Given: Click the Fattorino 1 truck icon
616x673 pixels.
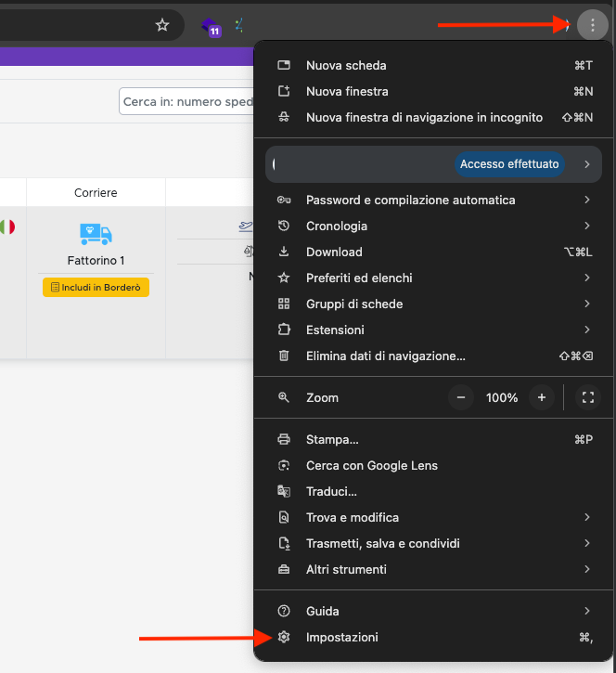Looking at the screenshot, I should (96, 234).
